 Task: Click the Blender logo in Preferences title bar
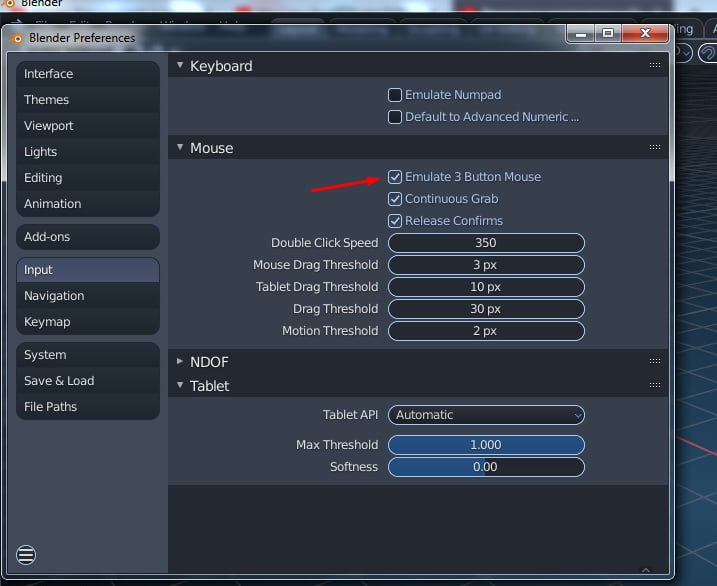click(17, 39)
